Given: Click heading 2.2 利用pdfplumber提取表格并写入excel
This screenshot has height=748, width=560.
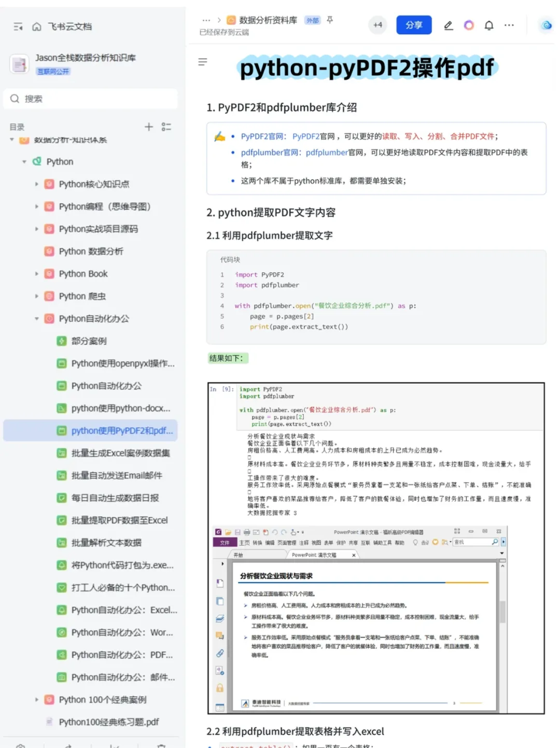Looking at the screenshot, I should (x=295, y=731).
